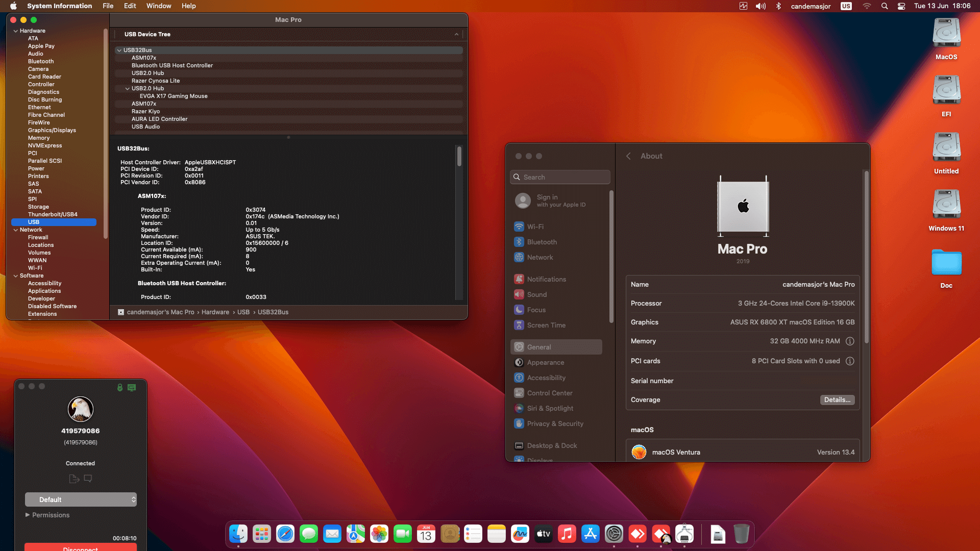980x551 pixels.
Task: Open Control Center in menu bar
Action: click(x=901, y=6)
